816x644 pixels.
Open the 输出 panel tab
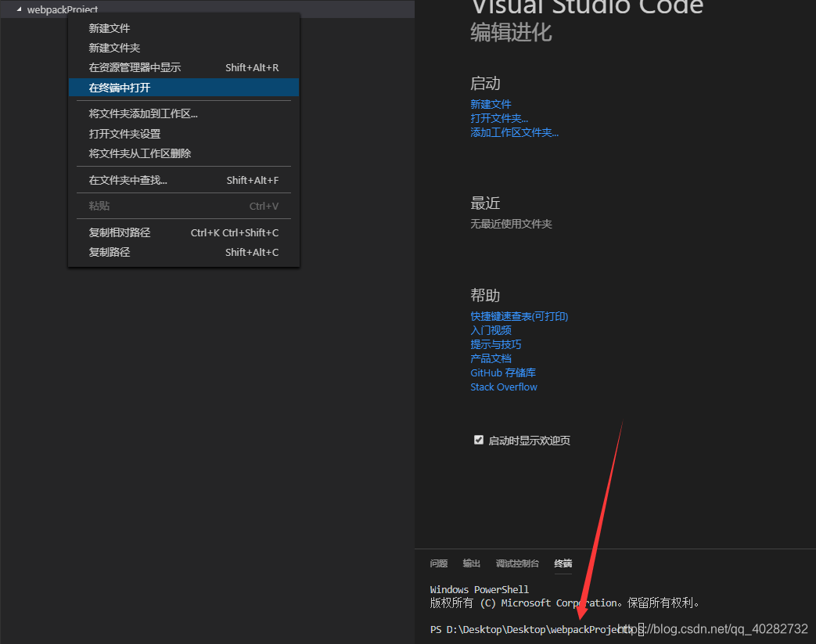471,563
